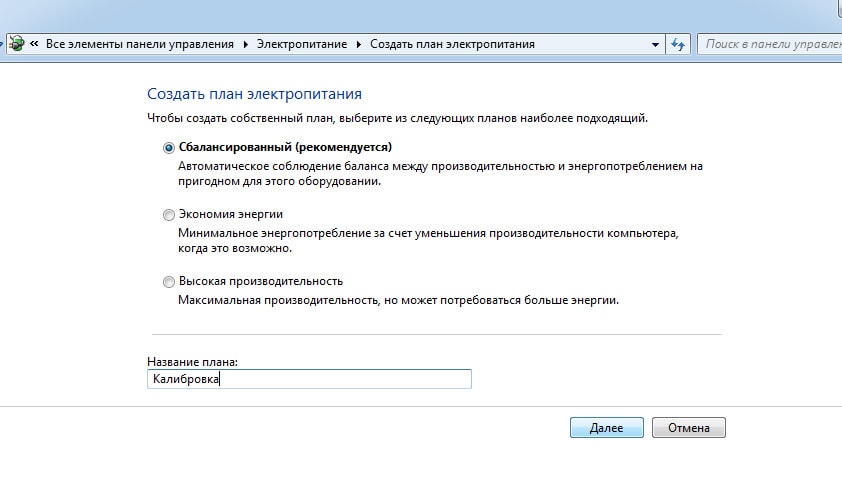Click the plan name field containing "Калибровка"

pos(308,379)
